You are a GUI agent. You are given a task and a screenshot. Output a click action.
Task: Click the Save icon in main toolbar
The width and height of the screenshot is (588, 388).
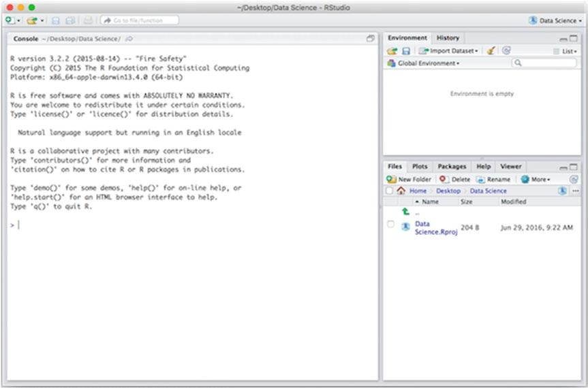point(55,20)
